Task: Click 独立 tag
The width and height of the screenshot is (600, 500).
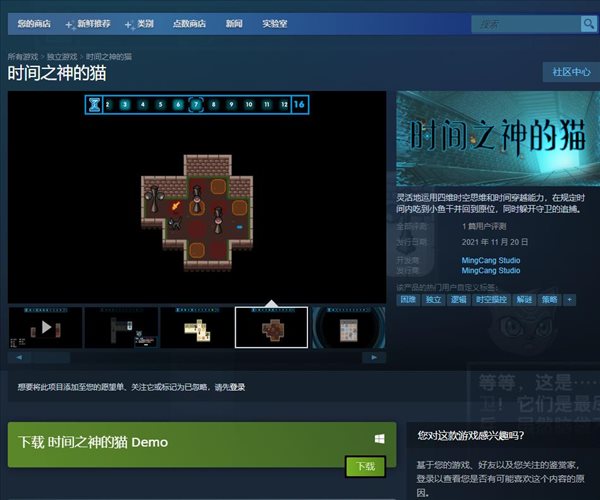Action: [x=433, y=300]
